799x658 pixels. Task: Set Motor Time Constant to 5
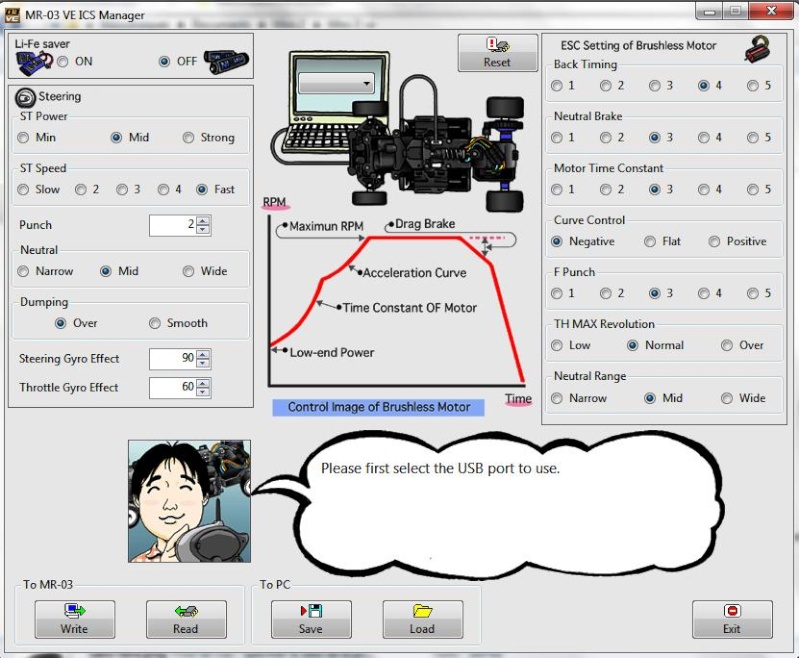[x=753, y=190]
